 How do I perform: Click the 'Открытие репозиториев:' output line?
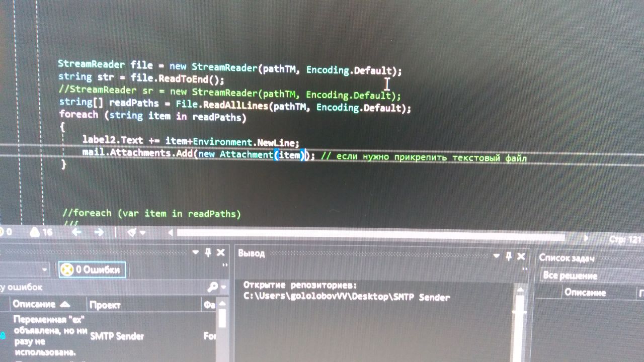pyautogui.click(x=301, y=285)
